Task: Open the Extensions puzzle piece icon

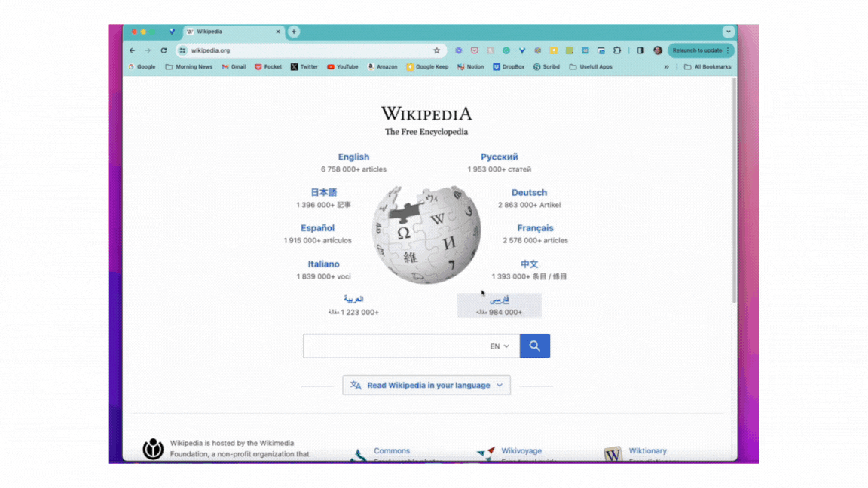Action: pyautogui.click(x=617, y=50)
